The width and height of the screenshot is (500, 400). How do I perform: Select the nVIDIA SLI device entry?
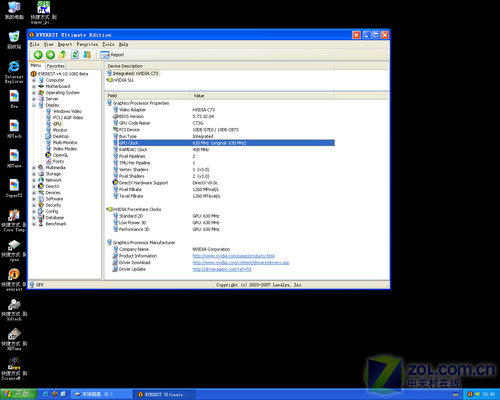pos(120,80)
